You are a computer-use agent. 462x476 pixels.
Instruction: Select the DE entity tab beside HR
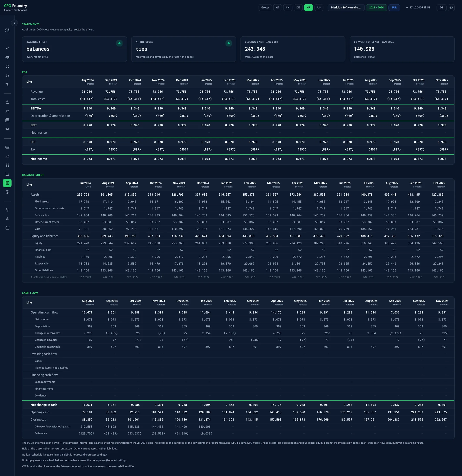tap(298, 8)
